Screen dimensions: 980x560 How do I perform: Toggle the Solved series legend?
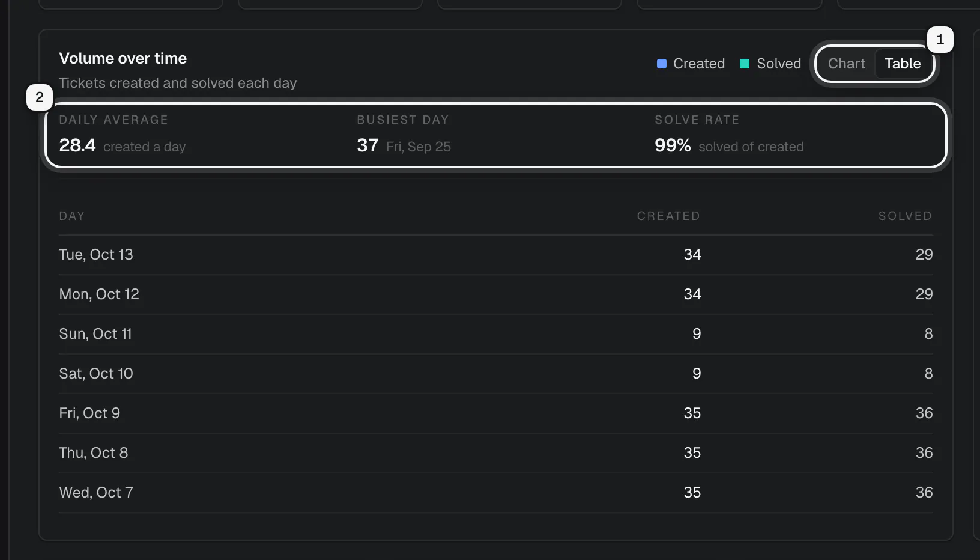pos(770,64)
